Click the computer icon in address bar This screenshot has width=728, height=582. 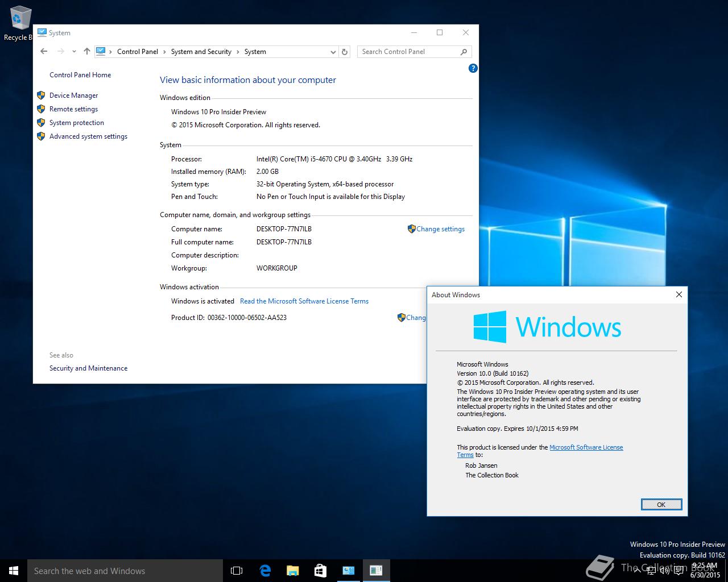(x=101, y=51)
